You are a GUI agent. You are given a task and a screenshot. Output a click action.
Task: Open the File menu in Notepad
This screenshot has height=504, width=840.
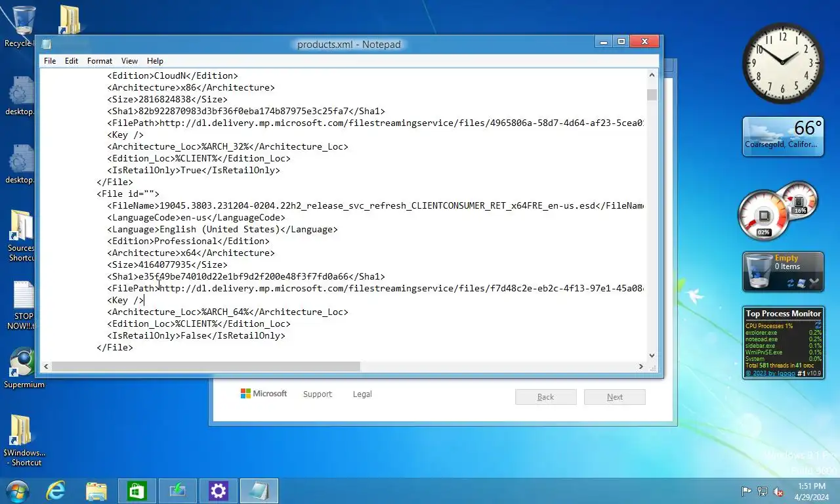(x=50, y=61)
